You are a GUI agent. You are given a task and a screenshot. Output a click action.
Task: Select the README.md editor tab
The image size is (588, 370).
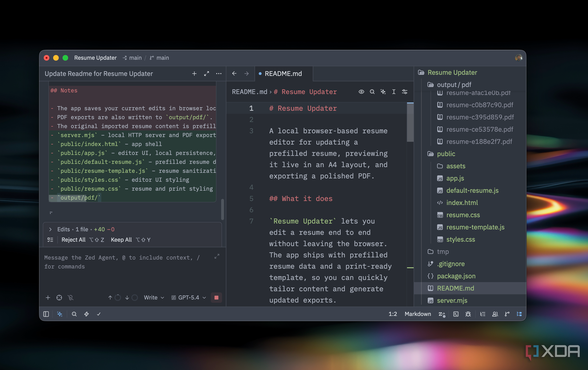(x=283, y=74)
